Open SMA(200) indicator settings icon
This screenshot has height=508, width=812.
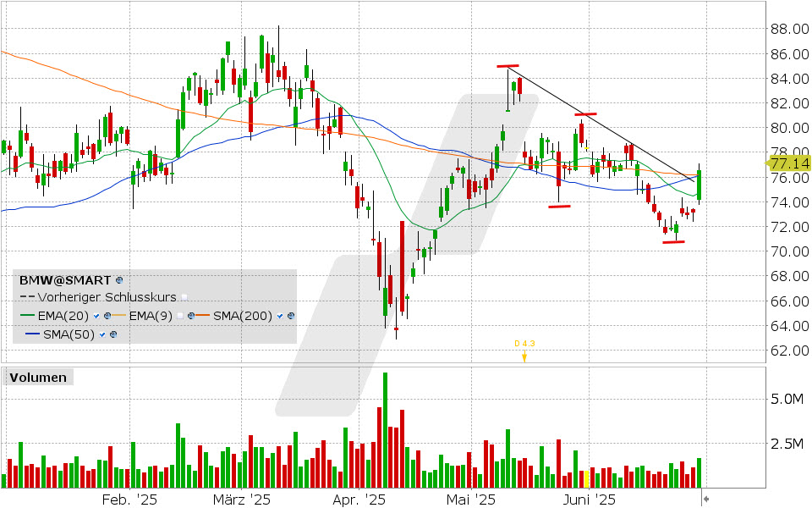pyautogui.click(x=291, y=316)
